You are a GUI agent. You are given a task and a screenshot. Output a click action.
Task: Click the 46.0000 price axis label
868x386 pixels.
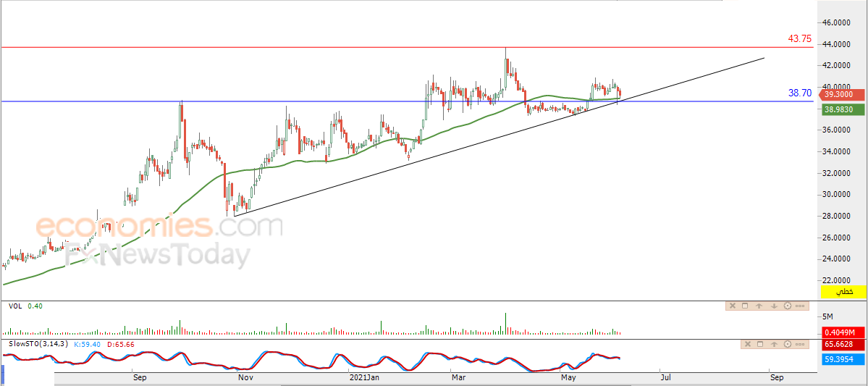pos(836,22)
